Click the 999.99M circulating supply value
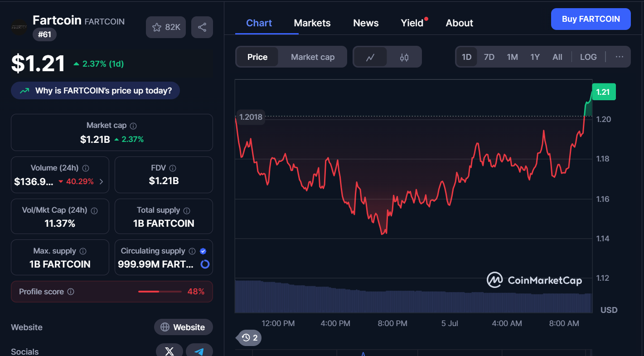This screenshot has height=356, width=644. click(x=156, y=264)
